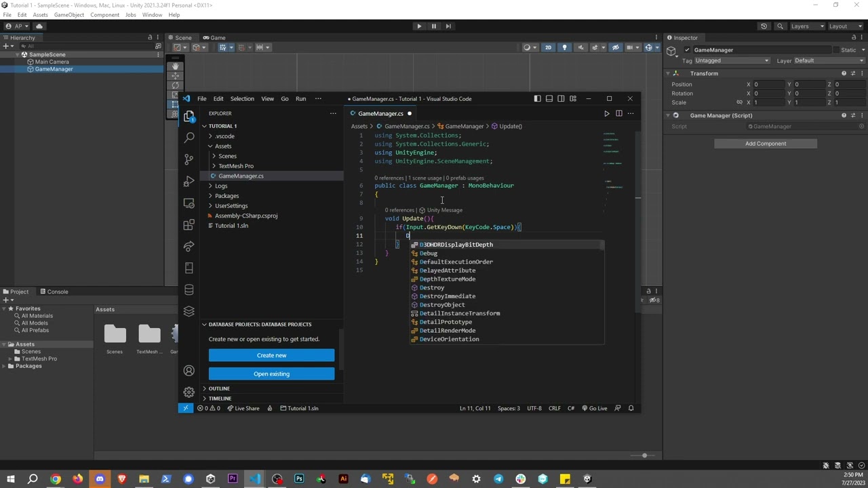Select GameManager in Unity Hierarchy

(54, 69)
